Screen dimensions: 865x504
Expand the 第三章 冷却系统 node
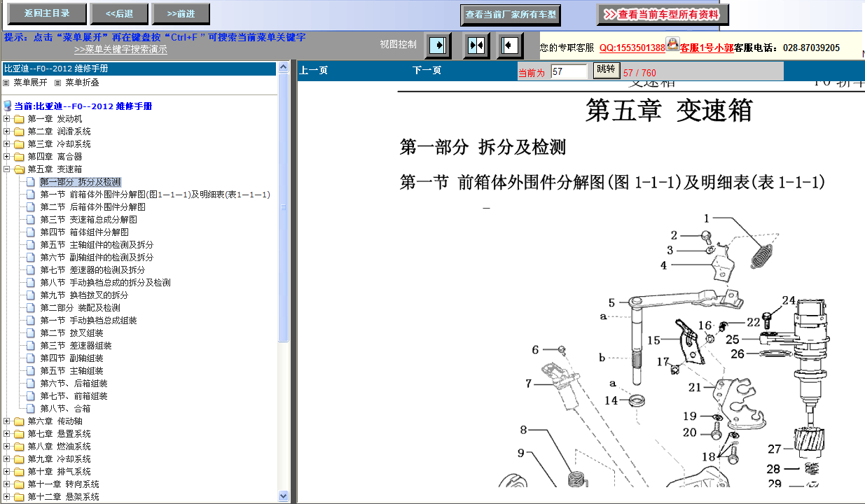(x=7, y=144)
